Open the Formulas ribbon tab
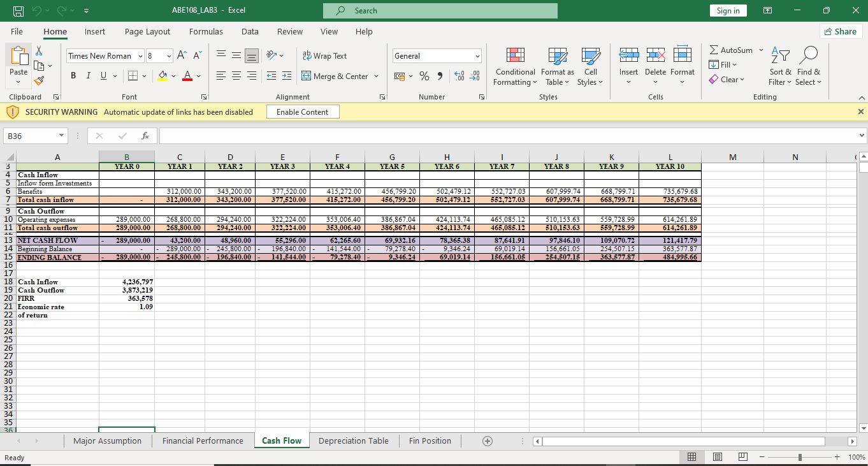The height and width of the screenshot is (466, 868). (206, 31)
